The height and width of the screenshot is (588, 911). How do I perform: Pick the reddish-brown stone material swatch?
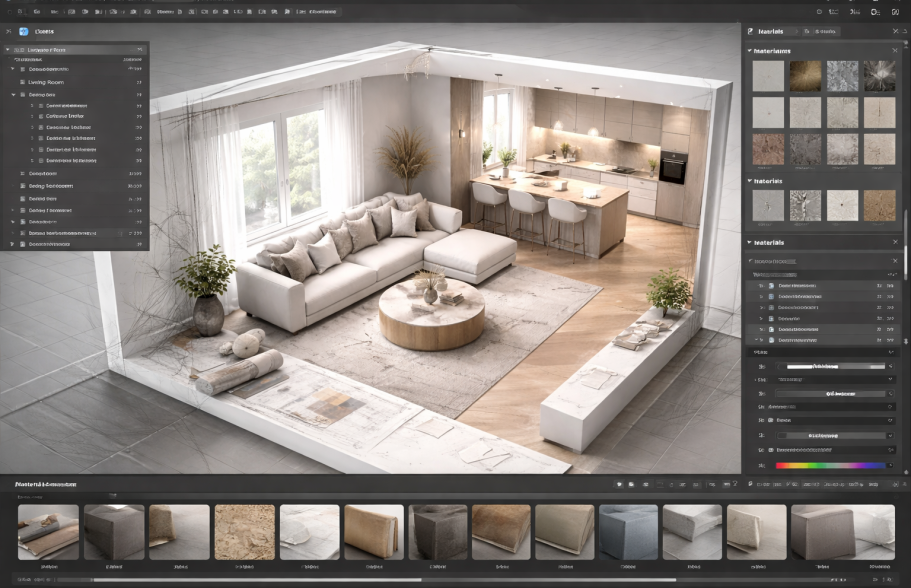click(768, 148)
